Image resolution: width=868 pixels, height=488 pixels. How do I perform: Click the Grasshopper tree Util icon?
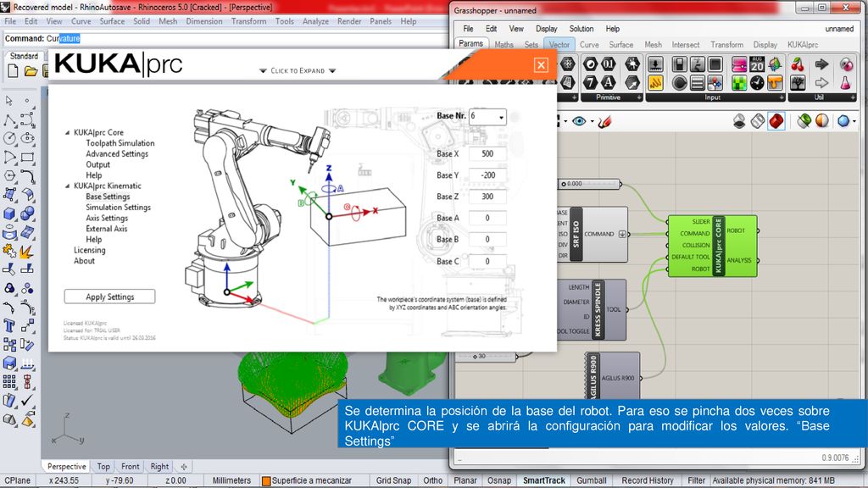798,83
